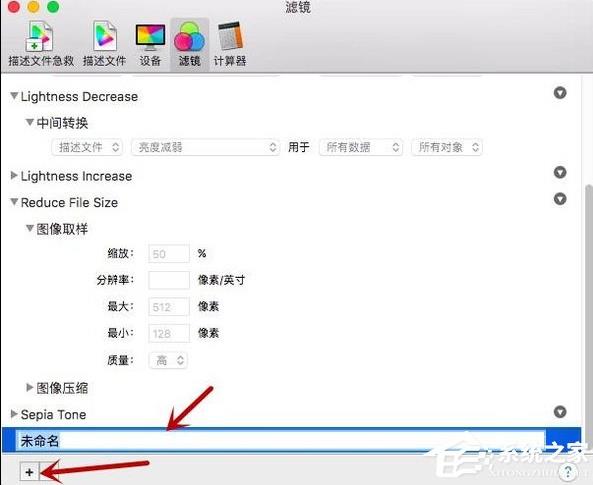The width and height of the screenshot is (593, 485).
Task: Expand the 图像压缩 section
Action: (29, 387)
